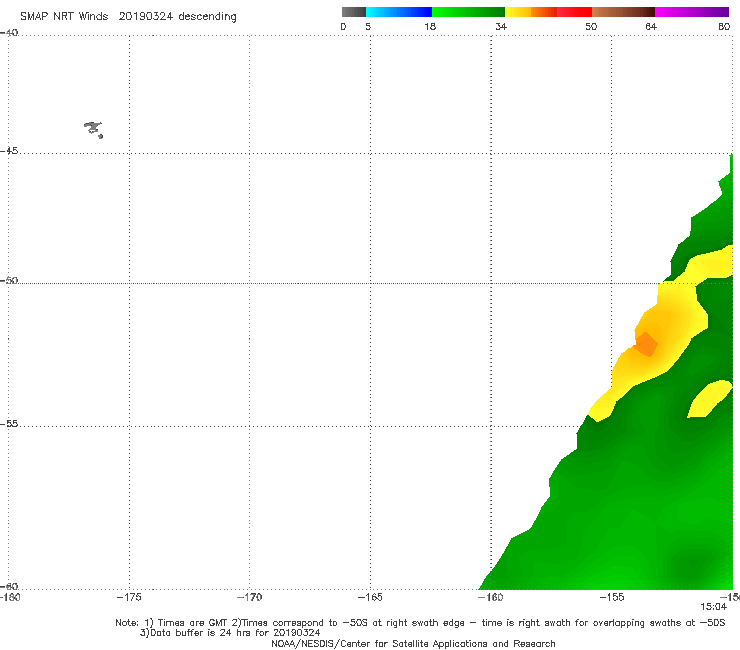Click the yellow-orange segment of the color bar

(530, 12)
